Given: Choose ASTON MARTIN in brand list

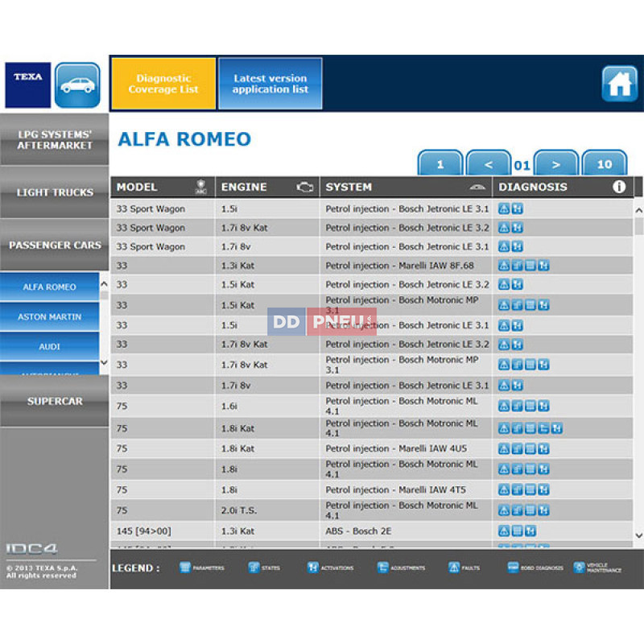Looking at the screenshot, I should pyautogui.click(x=49, y=316).
